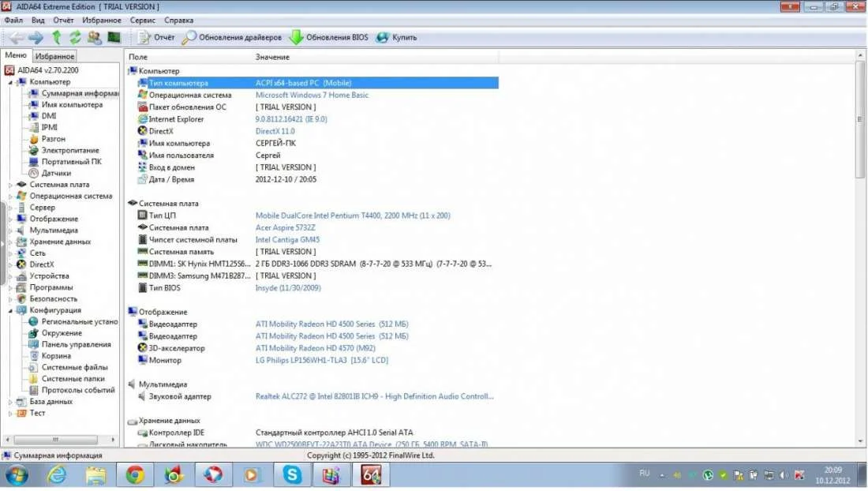
Task: Expand the Сервер tree node
Action: (10, 208)
